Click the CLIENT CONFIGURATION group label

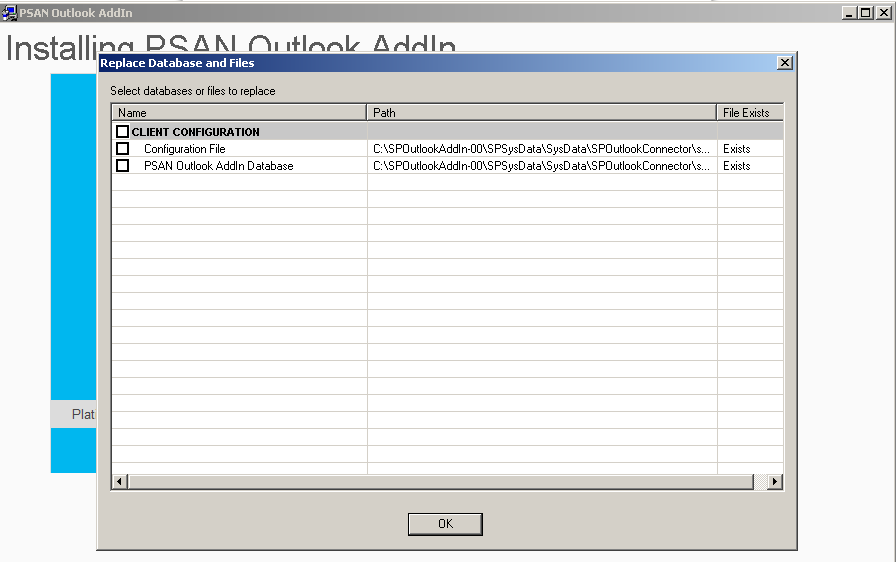(x=195, y=132)
